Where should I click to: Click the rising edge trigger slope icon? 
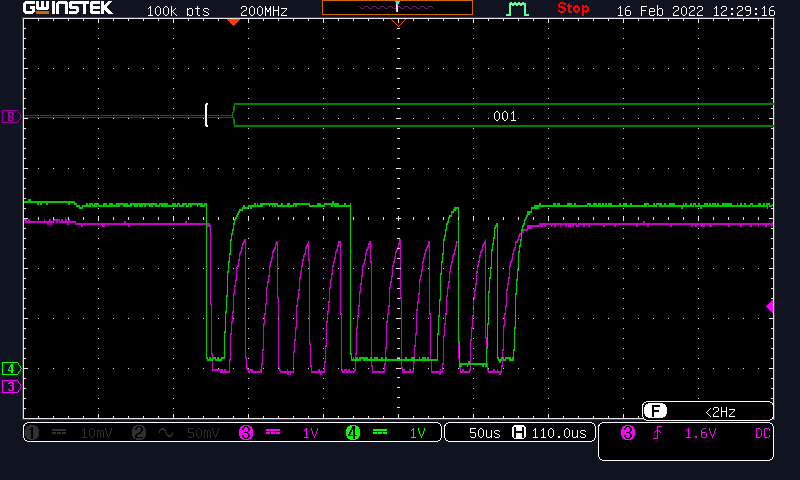click(658, 433)
